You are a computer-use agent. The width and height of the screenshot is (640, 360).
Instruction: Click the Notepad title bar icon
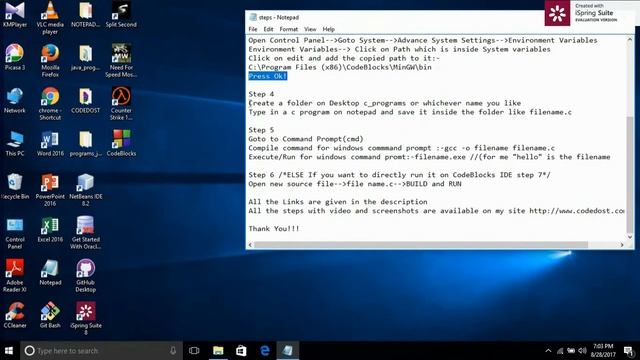coord(253,17)
